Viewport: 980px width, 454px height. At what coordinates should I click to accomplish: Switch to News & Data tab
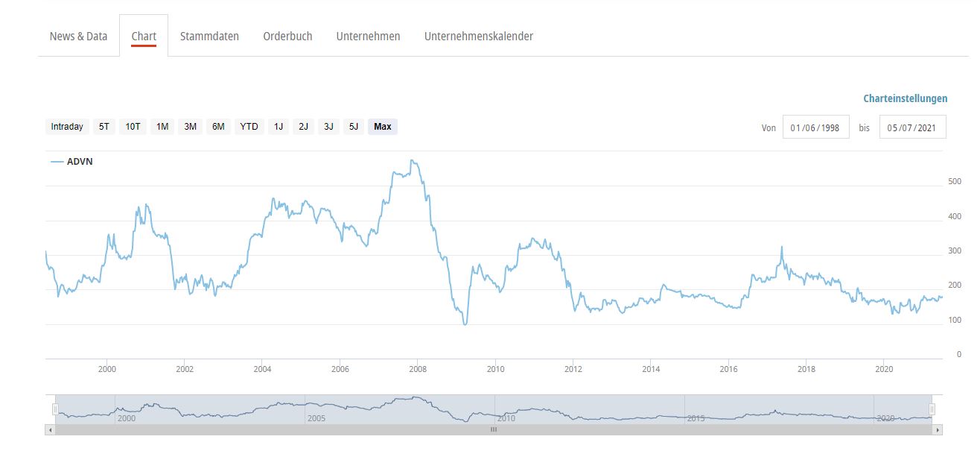[78, 36]
